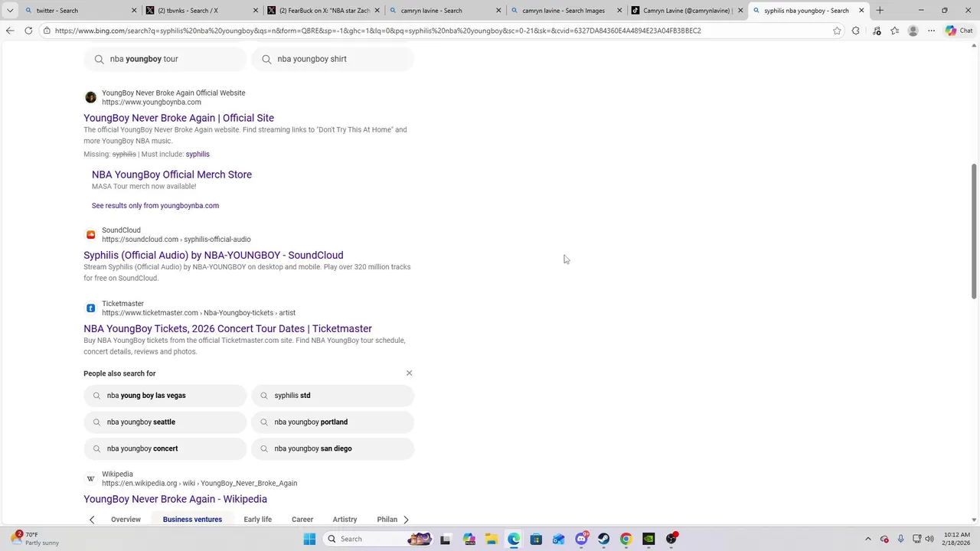Image resolution: width=980 pixels, height=551 pixels.
Task: Open Task View on the taskbar
Action: tap(445, 539)
